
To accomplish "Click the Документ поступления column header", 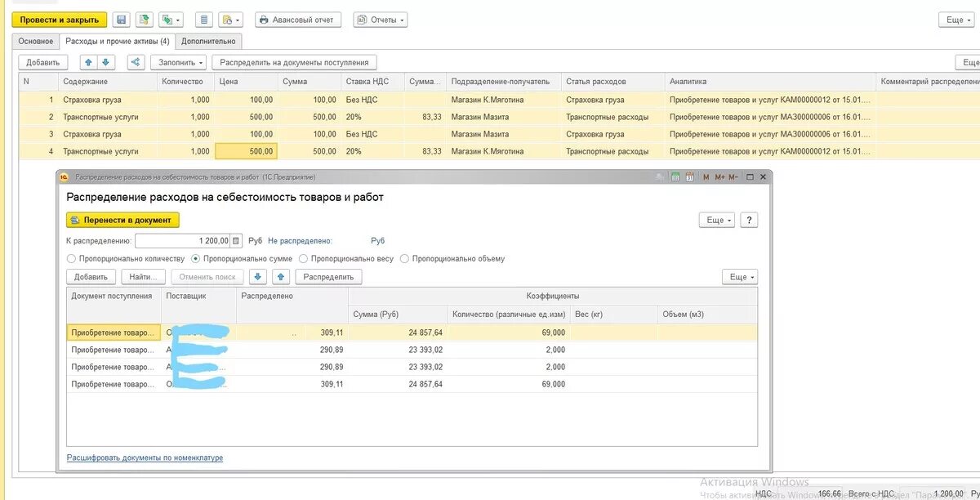I will pos(114,305).
